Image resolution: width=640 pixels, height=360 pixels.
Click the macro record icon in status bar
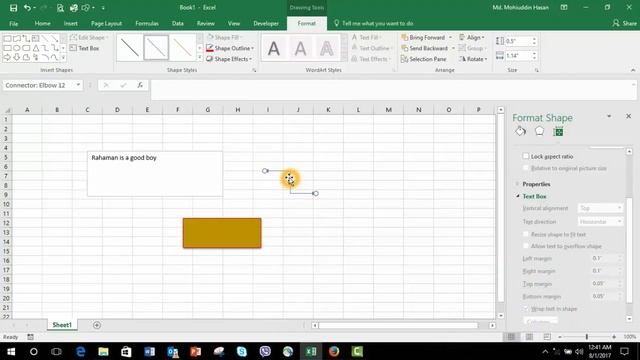[31, 337]
